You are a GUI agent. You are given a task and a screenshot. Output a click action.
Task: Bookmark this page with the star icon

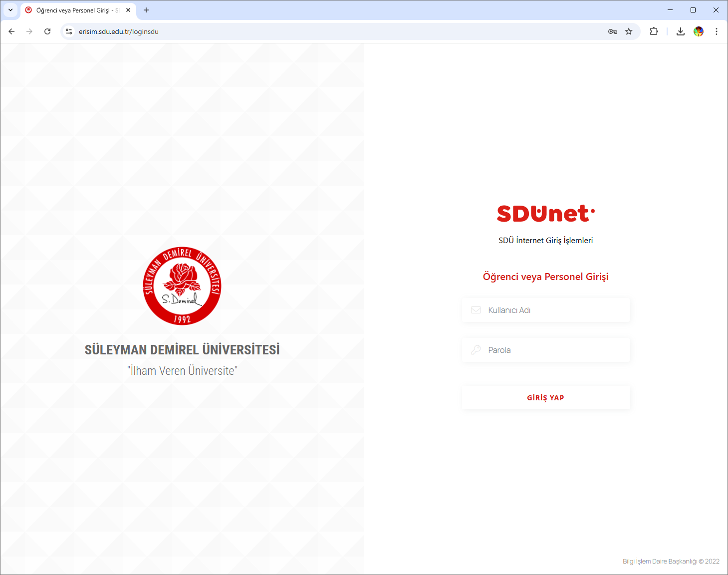(x=629, y=31)
